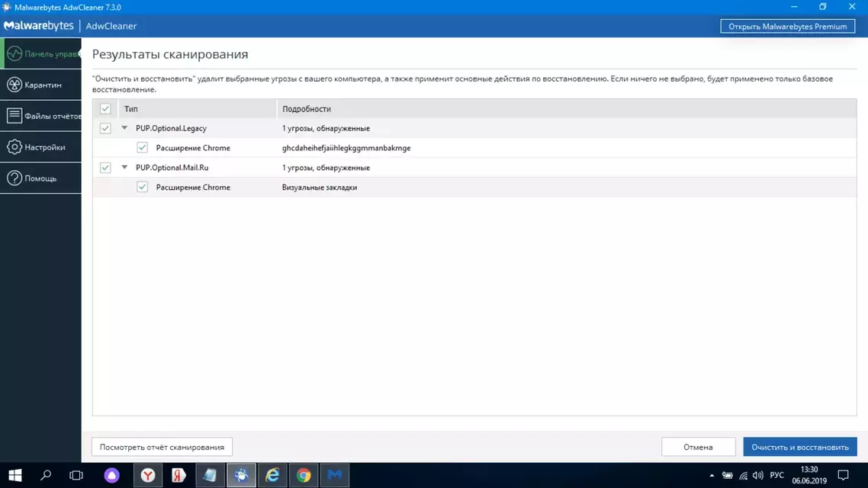Open Task View on taskbar
This screenshot has height=488, width=868.
coord(76,475)
